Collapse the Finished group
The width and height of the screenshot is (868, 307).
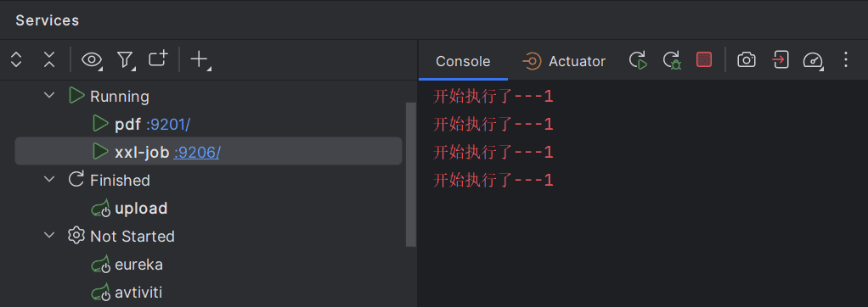[x=49, y=179]
